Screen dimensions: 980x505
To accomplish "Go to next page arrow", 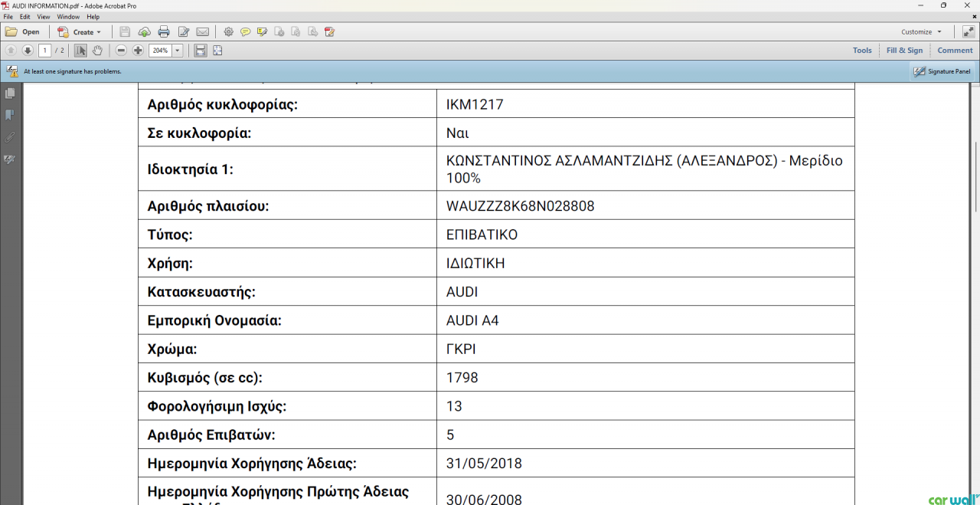I will tap(28, 51).
